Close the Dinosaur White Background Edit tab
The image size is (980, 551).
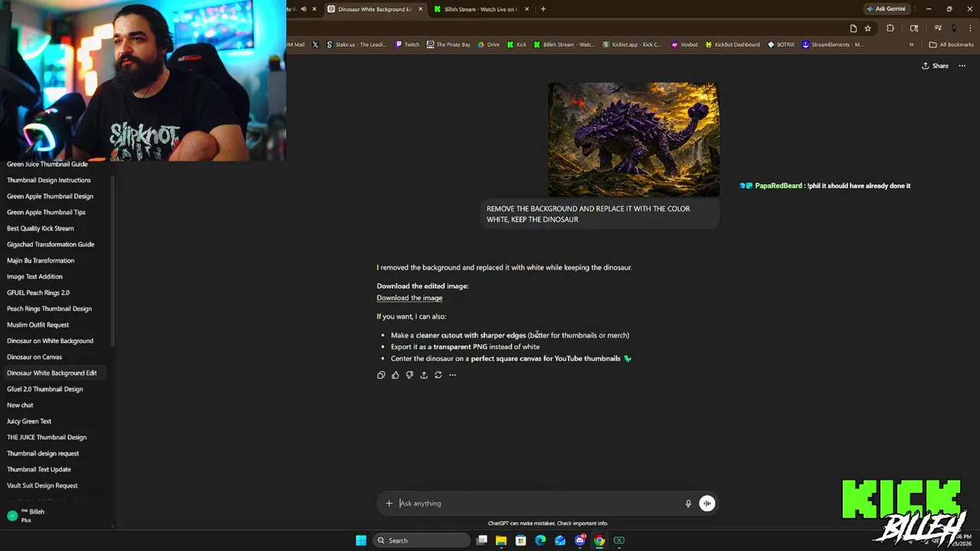pos(420,9)
